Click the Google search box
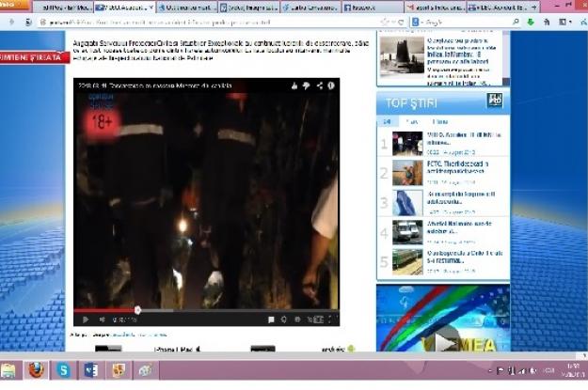588x390 pixels. 465,23
